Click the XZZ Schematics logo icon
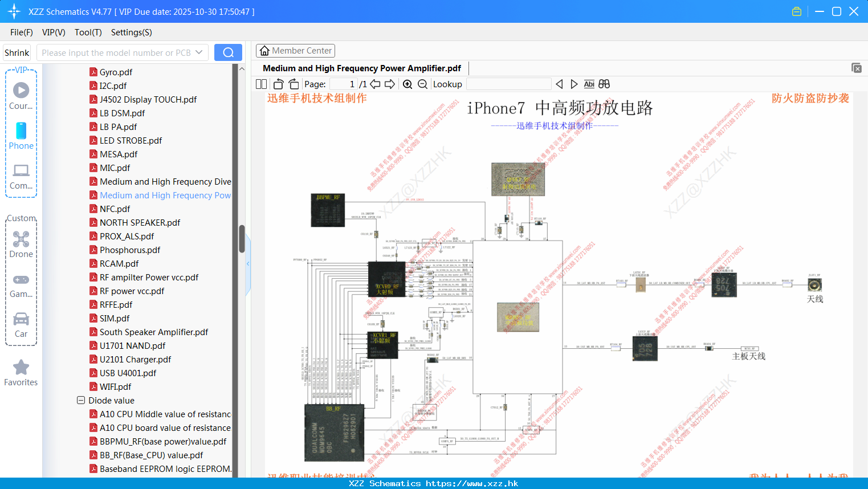 pos(14,11)
